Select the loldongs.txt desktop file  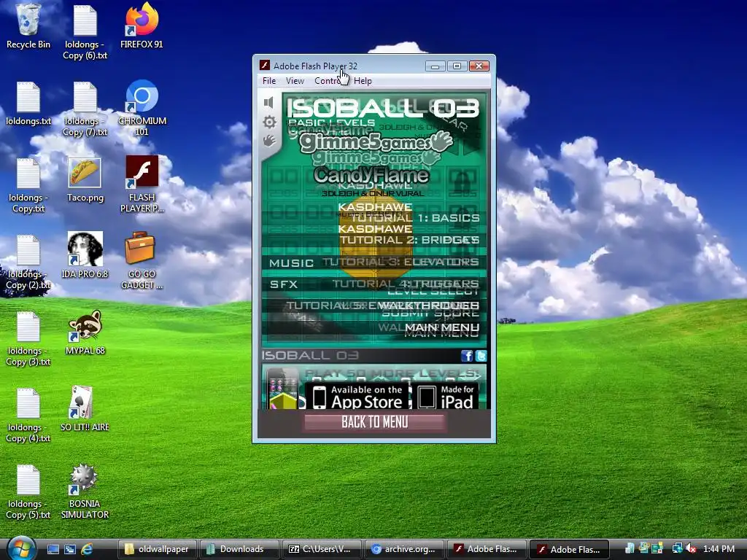point(28,104)
